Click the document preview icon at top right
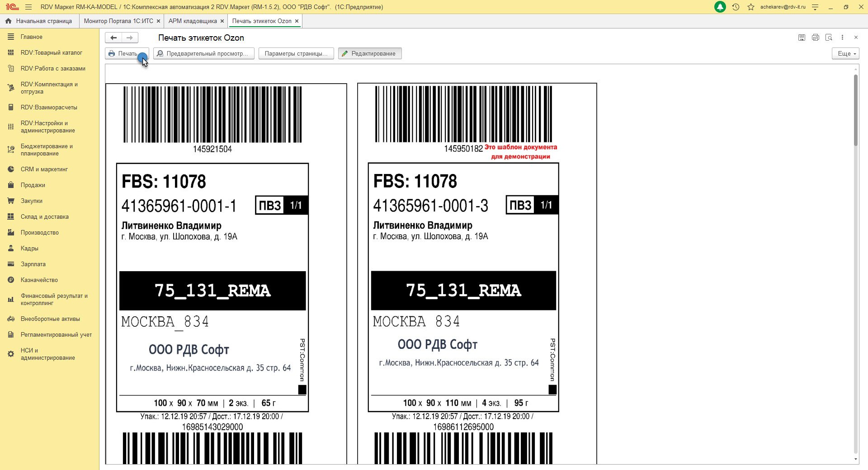This screenshot has width=868, height=470. click(829, 38)
